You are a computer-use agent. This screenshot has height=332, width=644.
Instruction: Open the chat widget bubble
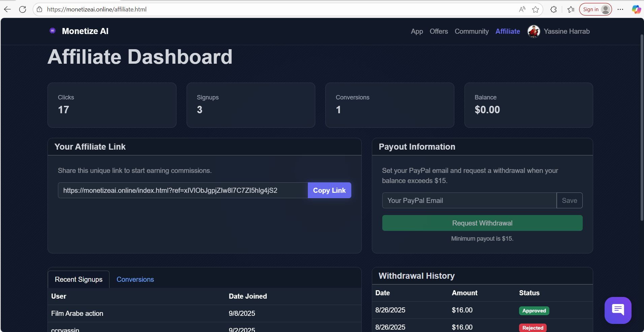coord(618,310)
